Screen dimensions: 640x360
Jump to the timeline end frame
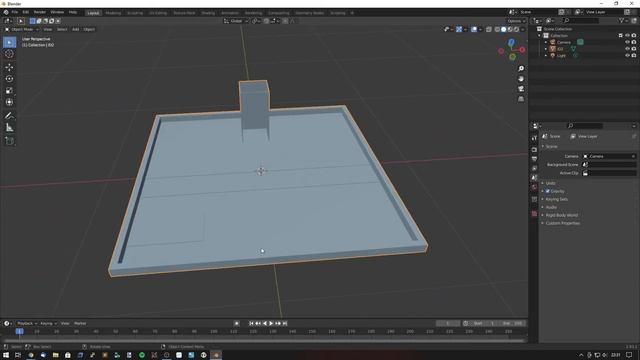click(285, 323)
